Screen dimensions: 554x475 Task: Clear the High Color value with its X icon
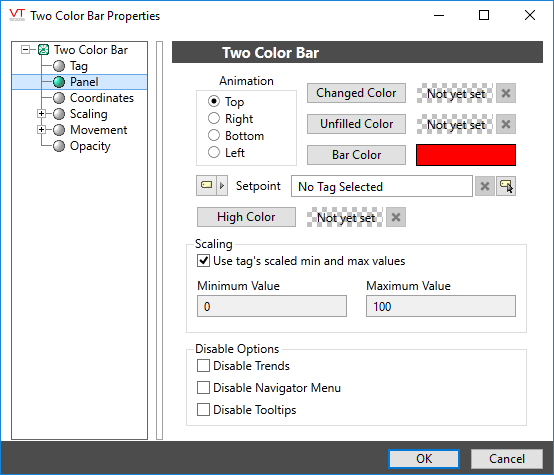pos(396,217)
